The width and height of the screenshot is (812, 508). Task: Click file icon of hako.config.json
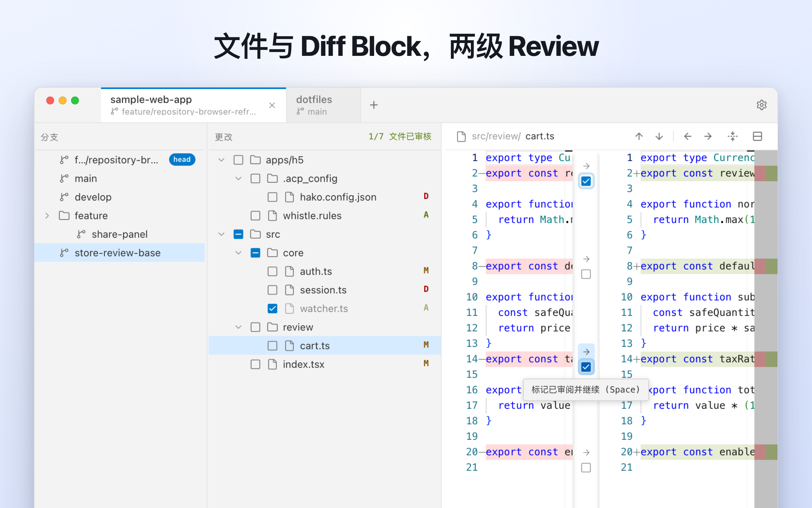[x=289, y=197]
